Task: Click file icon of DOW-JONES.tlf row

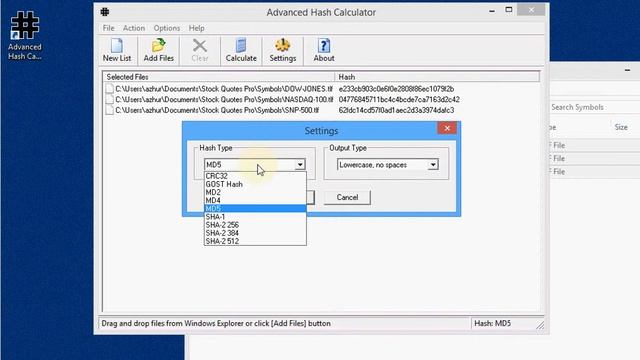Action: click(109, 89)
